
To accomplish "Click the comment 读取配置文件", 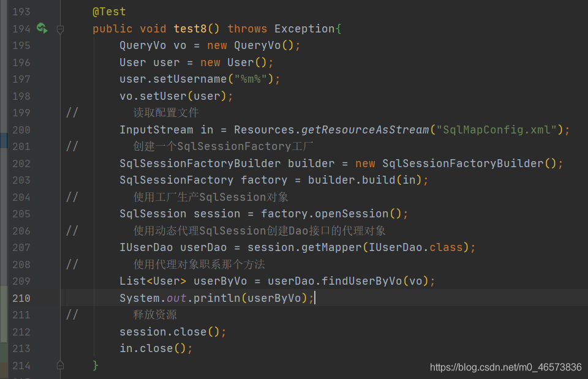I will click(x=166, y=113).
